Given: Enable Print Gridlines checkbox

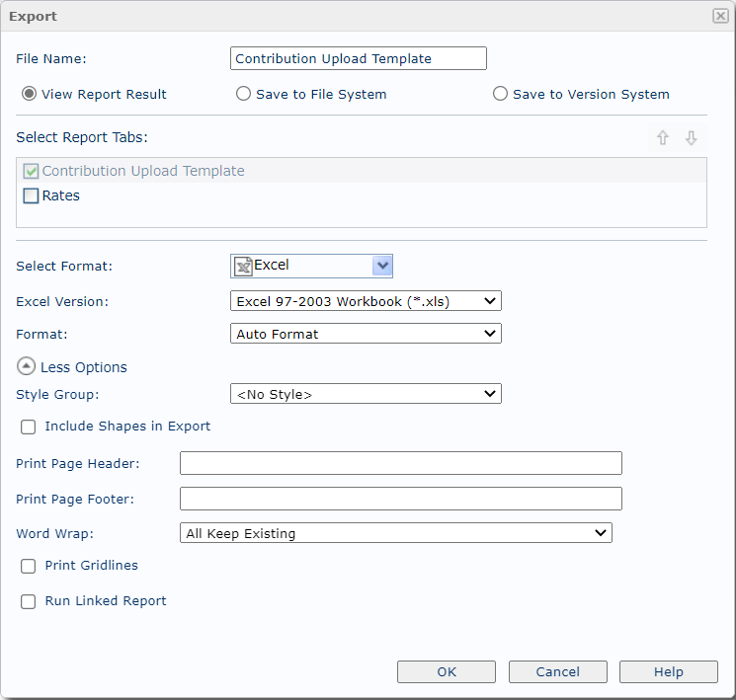Looking at the screenshot, I should click(29, 566).
